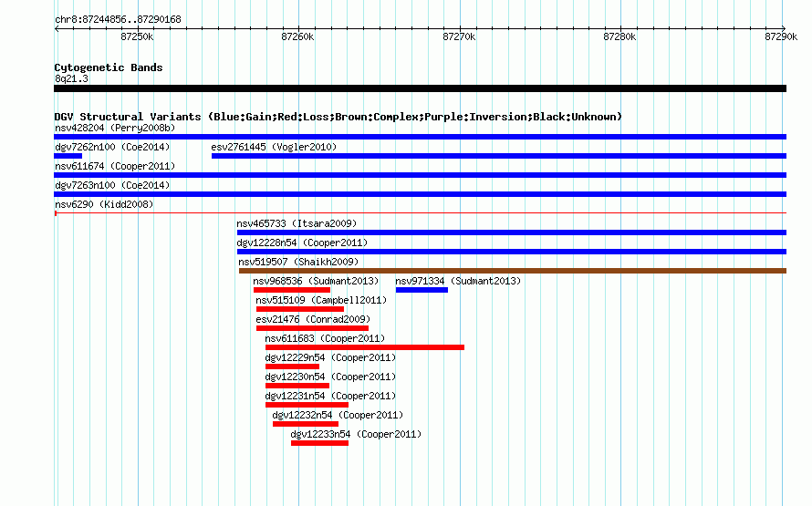Open the esv2761445 (Vogler2010) variant label

pos(274,147)
